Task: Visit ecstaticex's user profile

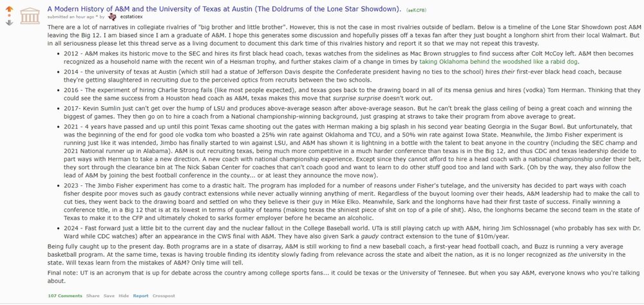Action: coord(135,16)
